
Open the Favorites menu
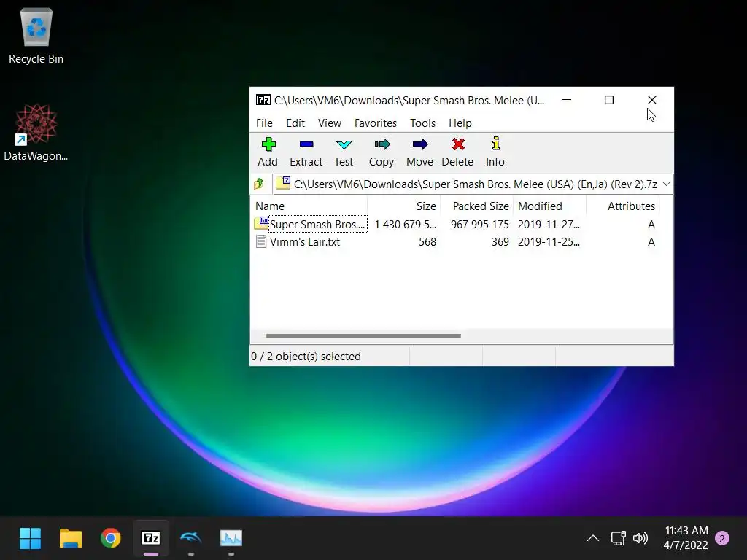coord(376,122)
